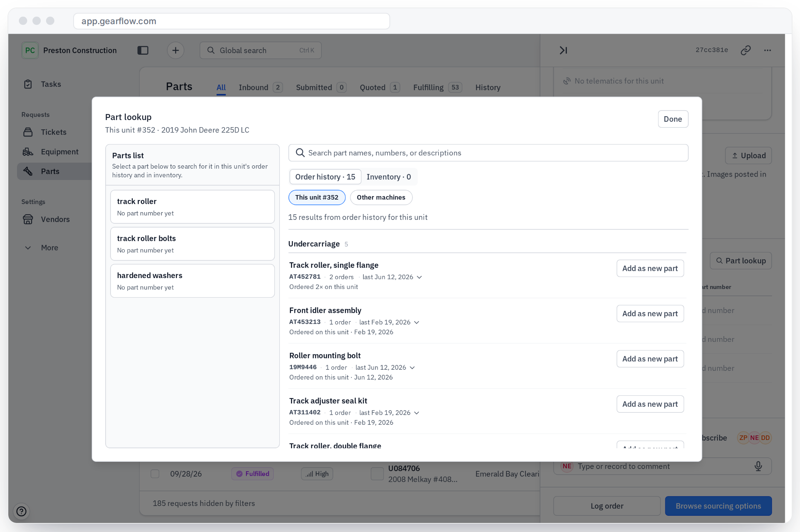The height and width of the screenshot is (532, 800).
Task: Click the DD subscriber avatar
Action: tap(765, 438)
